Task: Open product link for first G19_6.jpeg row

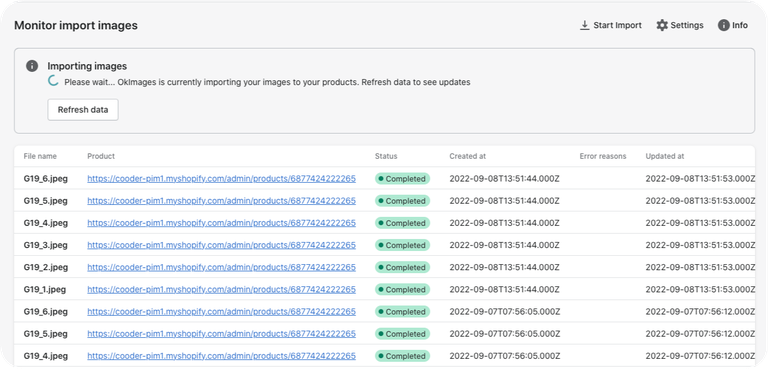Action: (221, 179)
